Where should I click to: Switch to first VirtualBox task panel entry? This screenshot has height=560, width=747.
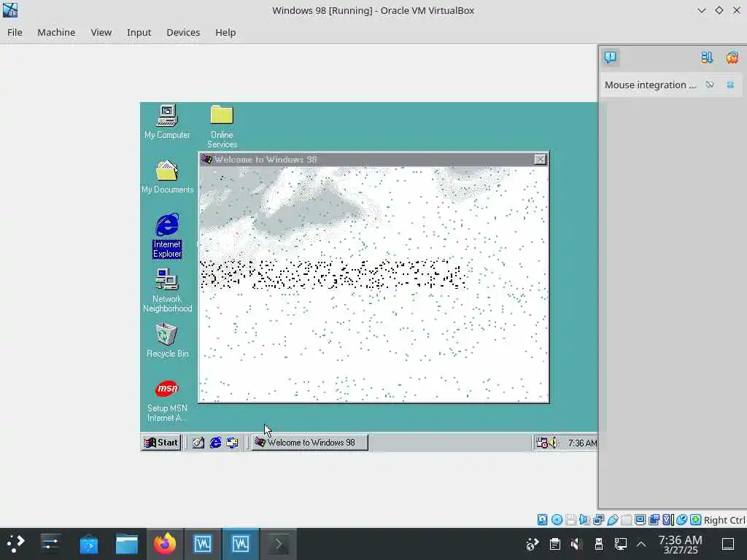203,544
